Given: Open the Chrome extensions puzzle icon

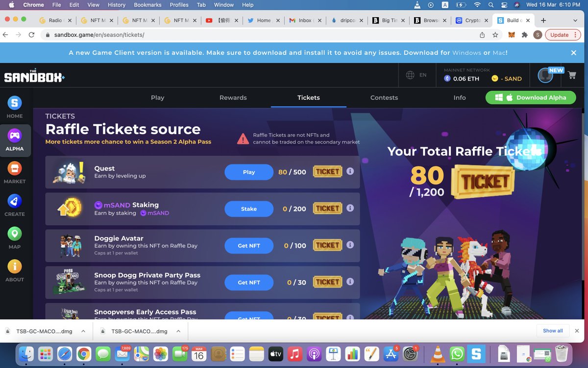Looking at the screenshot, I should pyautogui.click(x=525, y=35).
